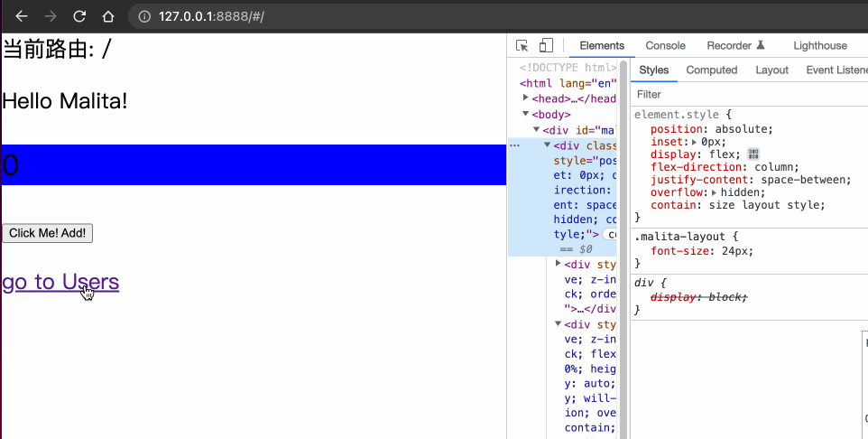
Task: Click the browser forward arrow
Action: [x=51, y=16]
